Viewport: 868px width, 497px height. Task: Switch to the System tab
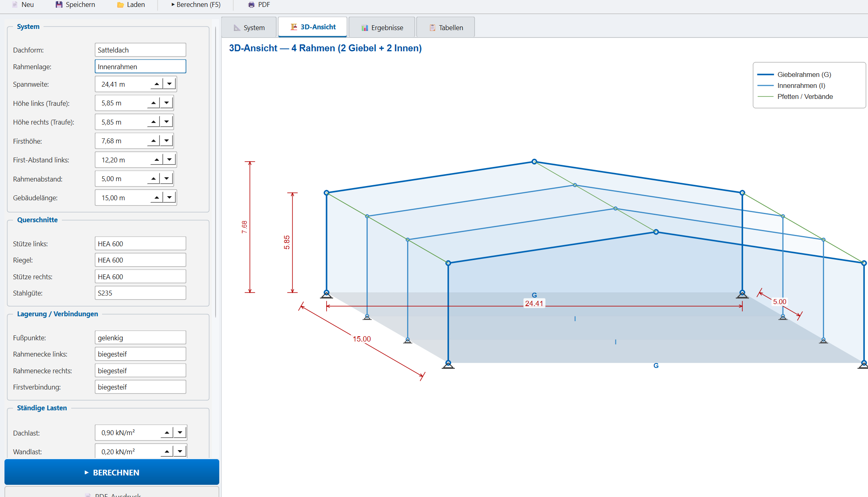coord(249,27)
